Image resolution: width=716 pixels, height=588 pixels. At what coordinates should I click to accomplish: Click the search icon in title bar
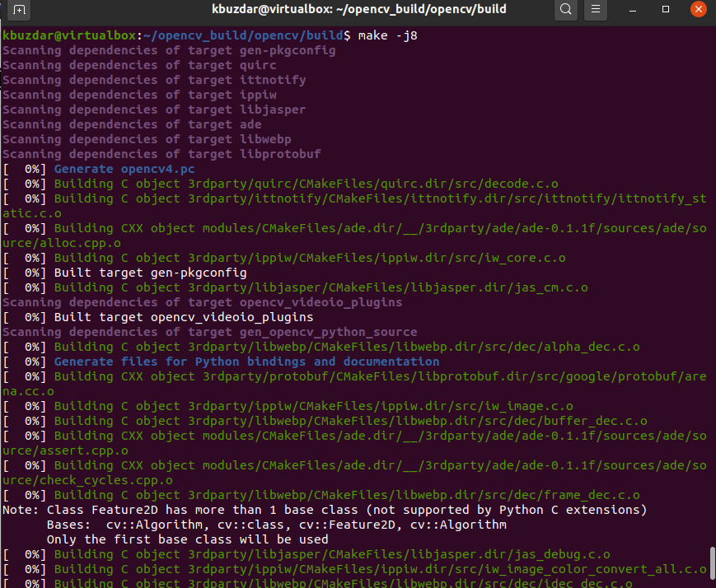[x=565, y=10]
